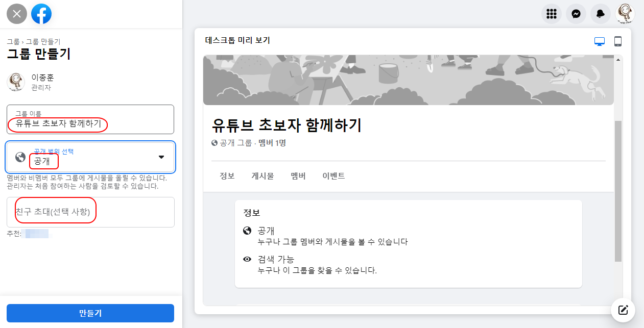This screenshot has height=328, width=644.
Task: Close the group creation page with X
Action: pos(17,14)
